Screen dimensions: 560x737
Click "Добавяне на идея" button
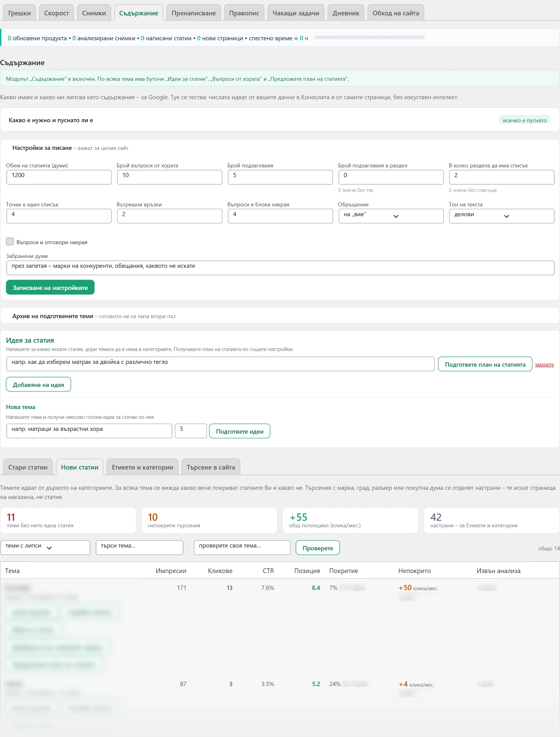click(38, 384)
